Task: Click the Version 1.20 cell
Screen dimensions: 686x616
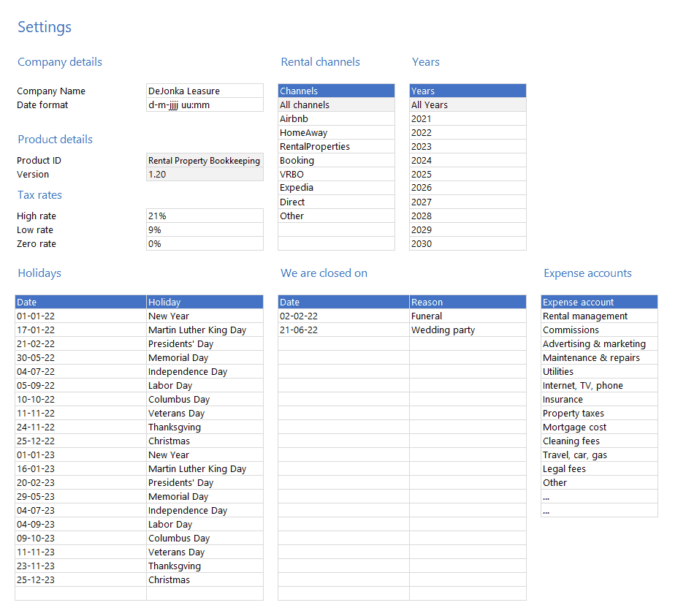Action: (205, 175)
